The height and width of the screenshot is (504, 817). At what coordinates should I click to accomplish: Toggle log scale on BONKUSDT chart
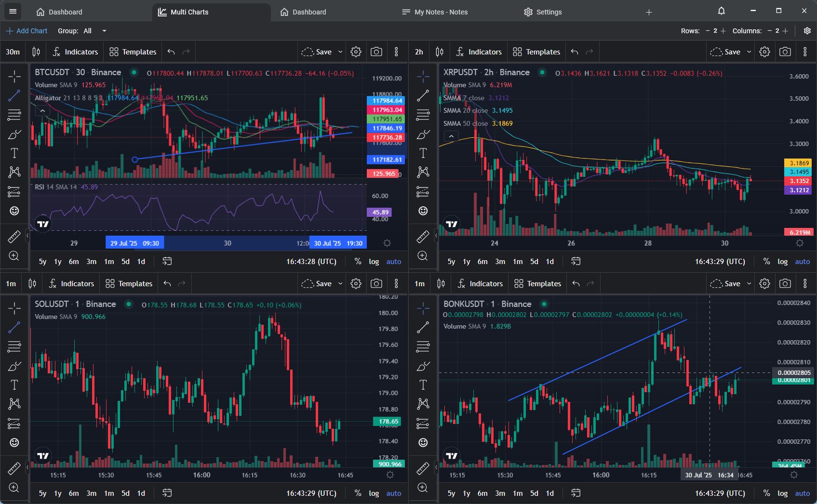[x=783, y=493]
